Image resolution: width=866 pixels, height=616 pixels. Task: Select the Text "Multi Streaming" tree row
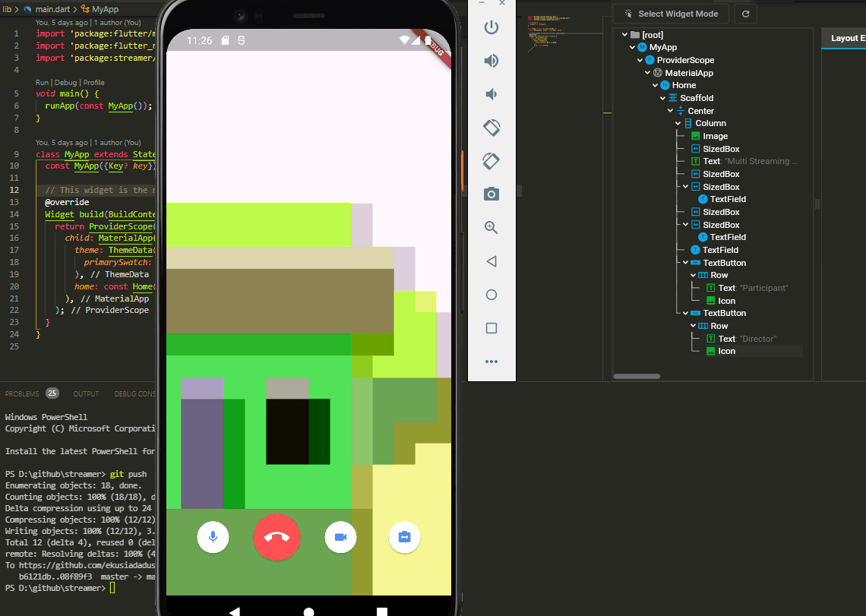pos(744,161)
